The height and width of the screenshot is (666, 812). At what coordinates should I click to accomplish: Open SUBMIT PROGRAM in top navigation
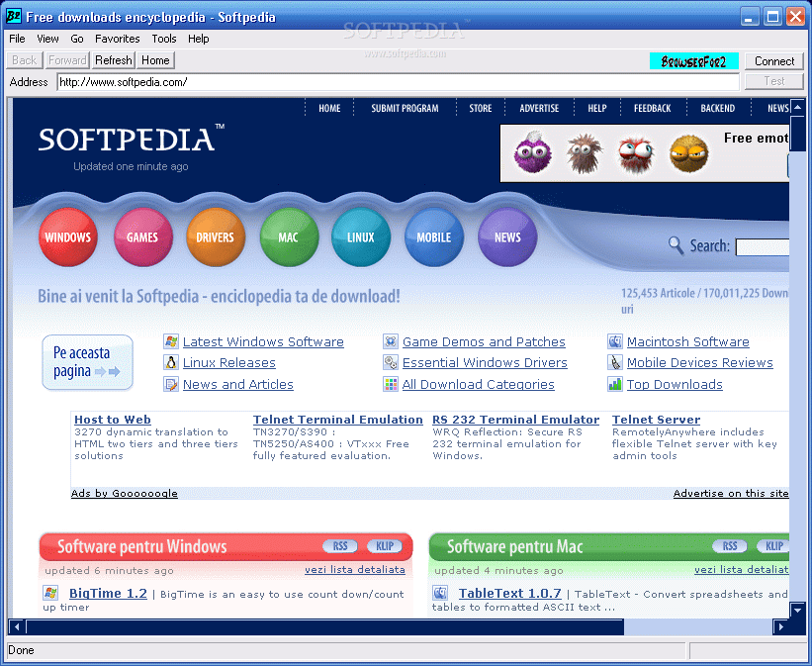tap(405, 108)
